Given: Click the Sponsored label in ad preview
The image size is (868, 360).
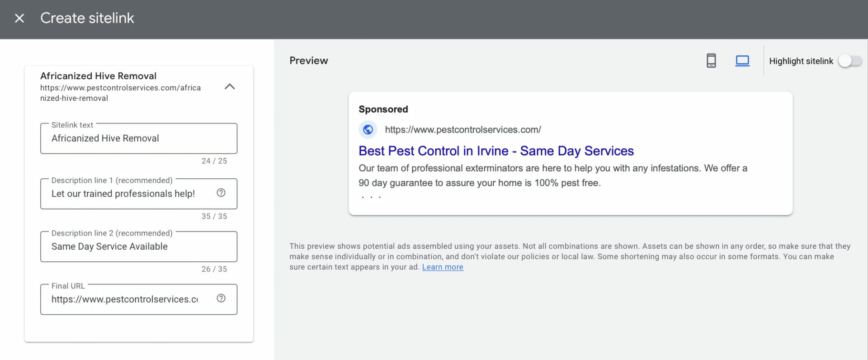Looking at the screenshot, I should (x=383, y=109).
